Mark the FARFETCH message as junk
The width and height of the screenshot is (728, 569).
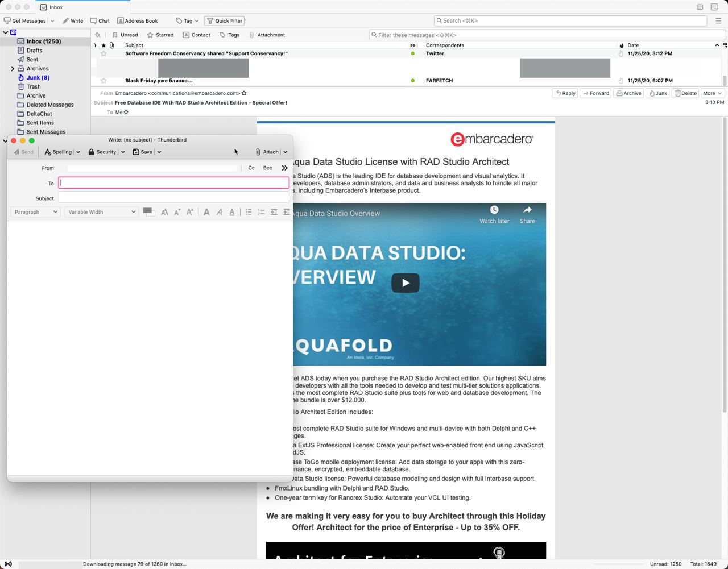pyautogui.click(x=621, y=81)
